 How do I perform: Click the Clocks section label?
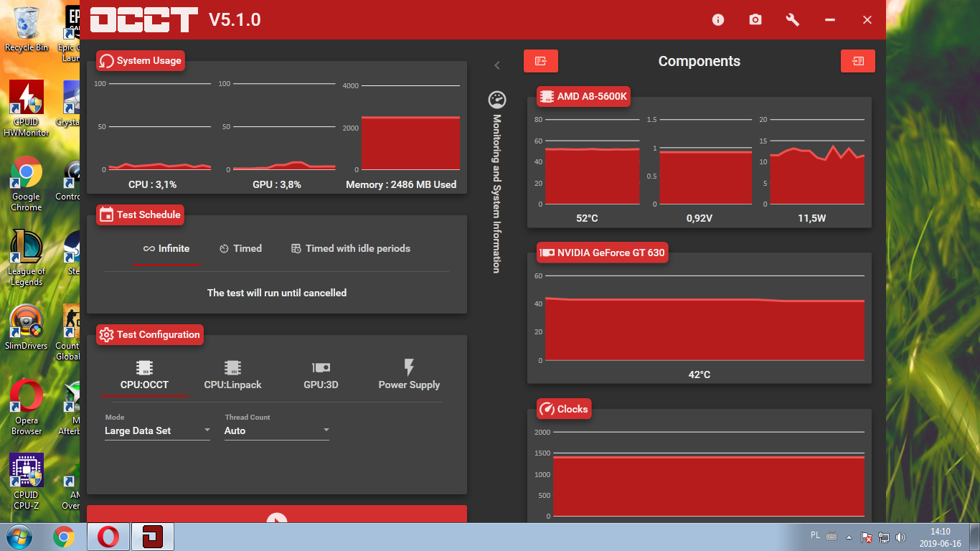[564, 409]
